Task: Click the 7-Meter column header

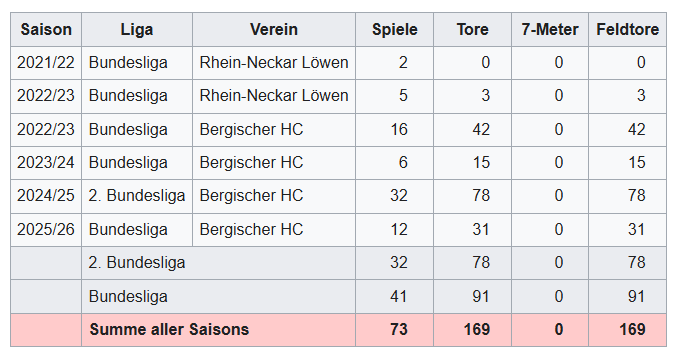Action: point(550,29)
